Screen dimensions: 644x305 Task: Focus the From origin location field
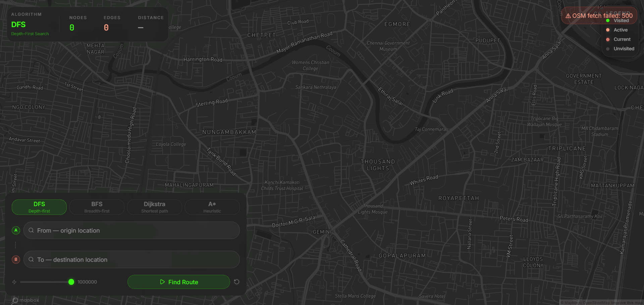point(131,230)
